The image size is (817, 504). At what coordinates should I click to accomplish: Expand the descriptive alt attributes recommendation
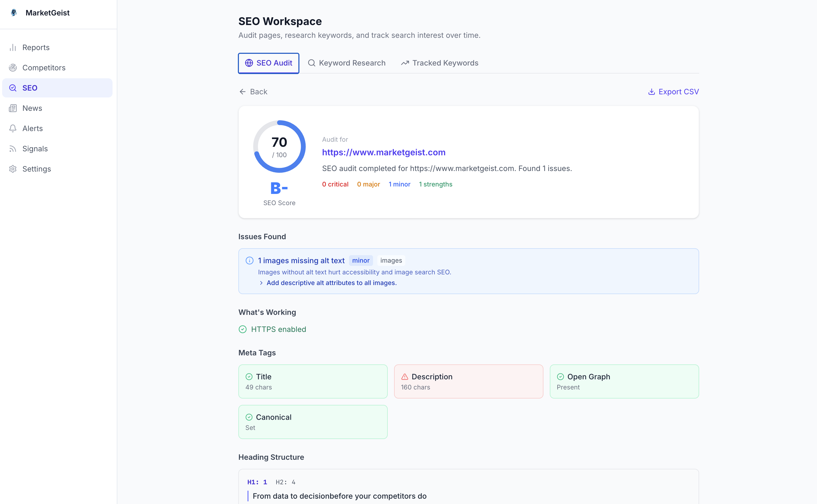(331, 283)
